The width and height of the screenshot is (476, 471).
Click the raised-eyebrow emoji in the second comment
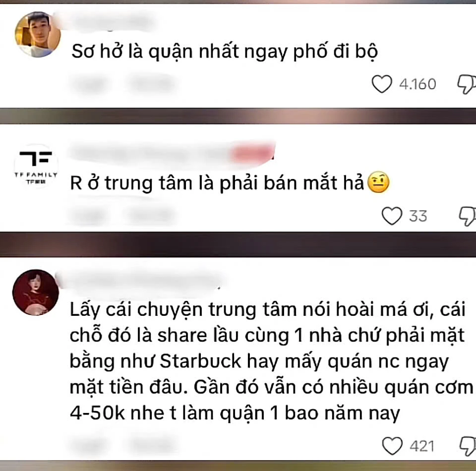point(378,182)
